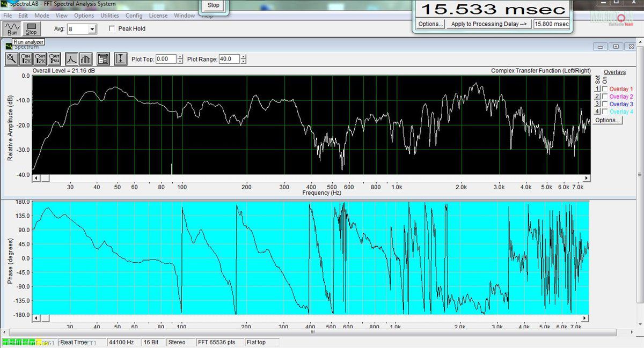Click the Overall Level = 21.16 dB readout
The image size is (644, 348).
click(x=65, y=71)
